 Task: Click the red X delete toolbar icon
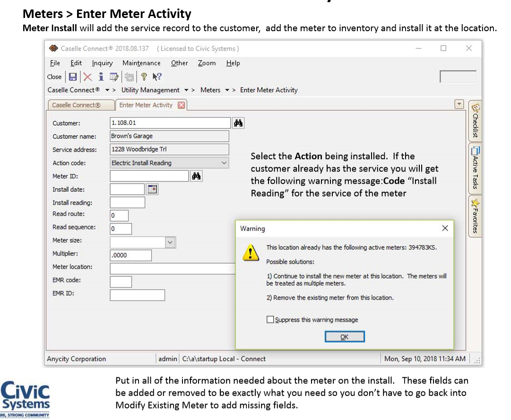coord(87,77)
